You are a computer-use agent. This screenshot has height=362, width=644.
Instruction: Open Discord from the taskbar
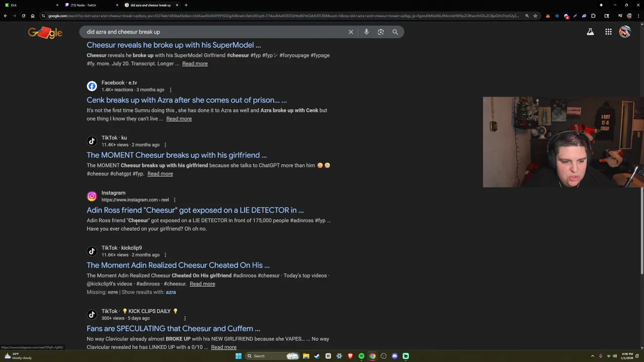pos(394,356)
